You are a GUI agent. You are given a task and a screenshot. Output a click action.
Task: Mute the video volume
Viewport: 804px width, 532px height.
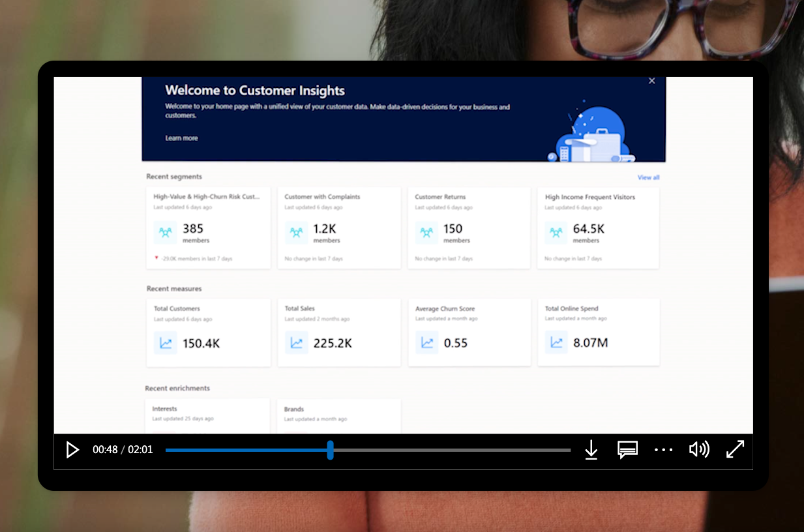pos(699,449)
